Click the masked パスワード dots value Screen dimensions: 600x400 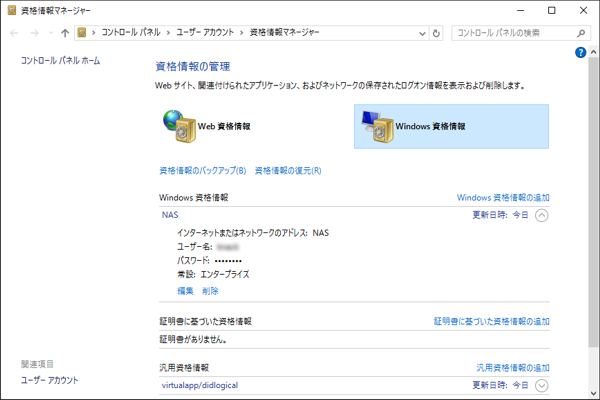point(228,261)
